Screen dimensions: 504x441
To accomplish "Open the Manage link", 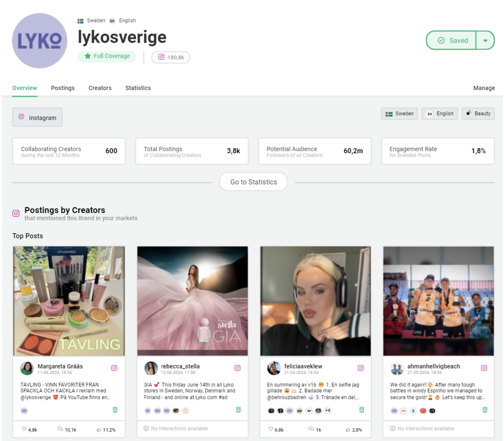I will 484,88.
